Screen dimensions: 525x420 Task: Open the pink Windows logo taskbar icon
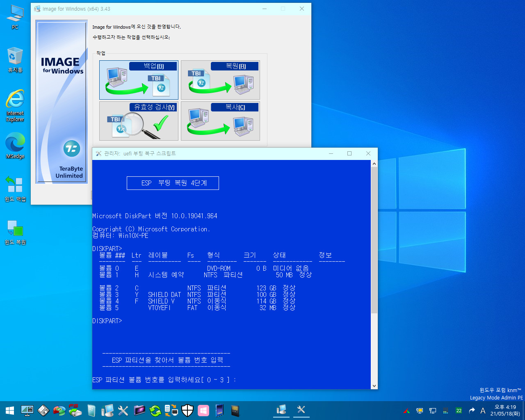[x=203, y=410]
